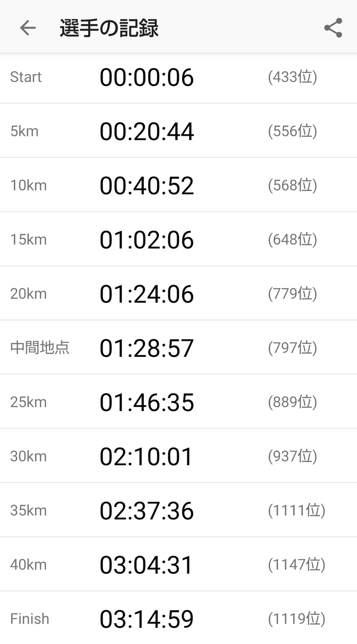The width and height of the screenshot is (357, 644).
Task: Tap the 30km split row label
Action: click(x=28, y=457)
